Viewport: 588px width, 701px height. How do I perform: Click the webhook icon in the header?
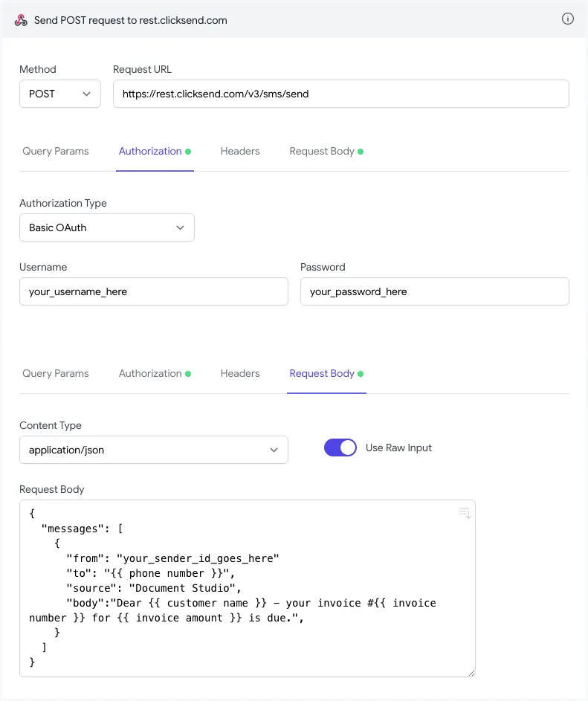[21, 20]
